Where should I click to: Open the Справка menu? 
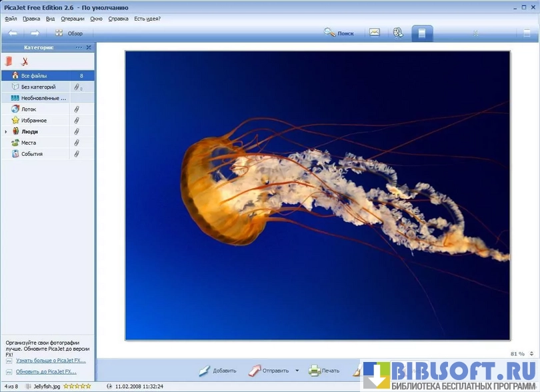118,19
